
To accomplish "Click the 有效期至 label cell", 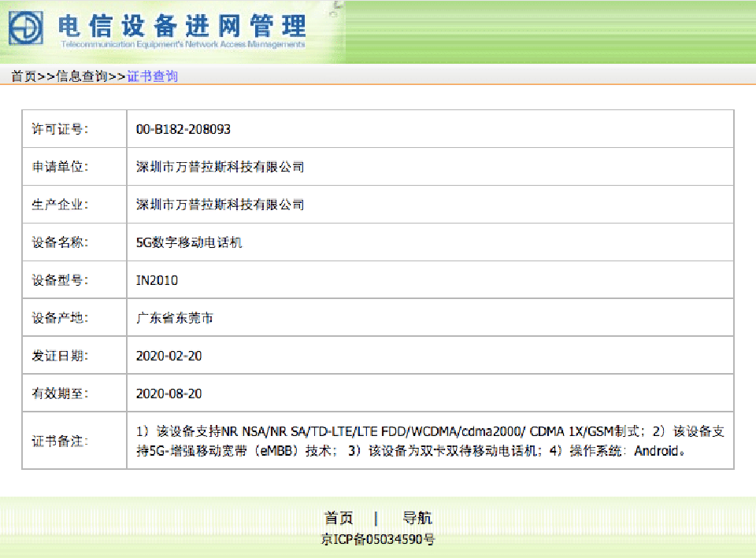I will [x=75, y=394].
